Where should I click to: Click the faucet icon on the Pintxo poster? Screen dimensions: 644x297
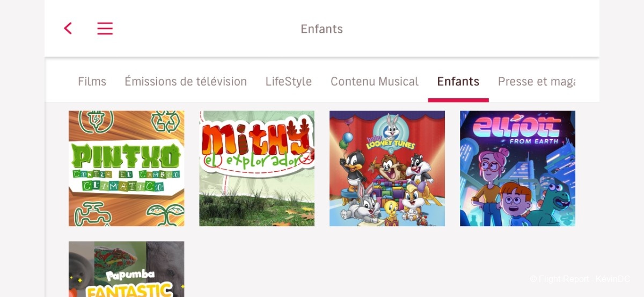pyautogui.click(x=93, y=214)
